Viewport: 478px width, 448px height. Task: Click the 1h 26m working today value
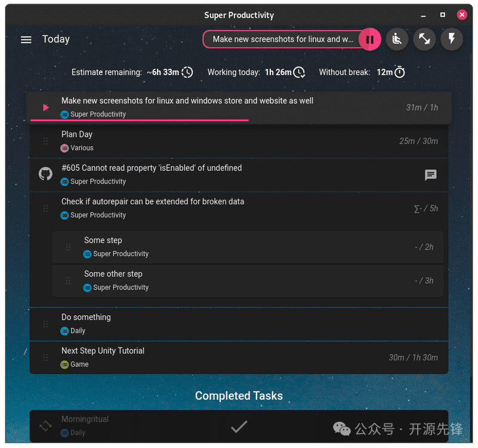[x=278, y=72]
